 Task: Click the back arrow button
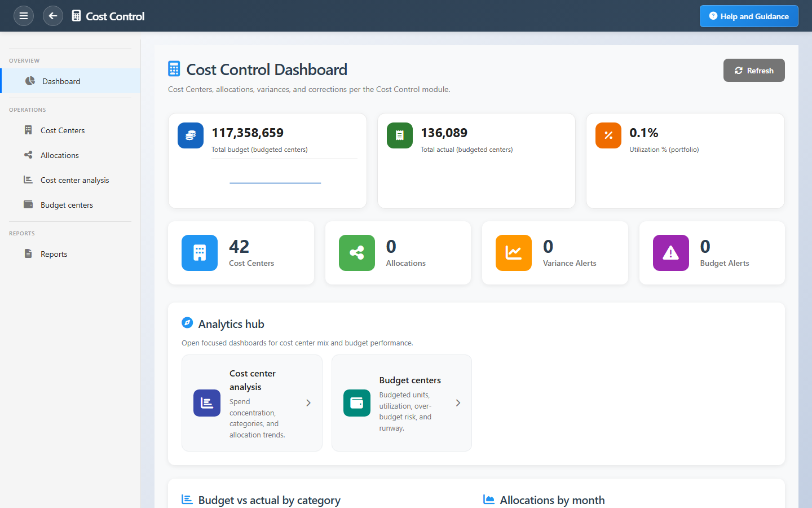53,16
